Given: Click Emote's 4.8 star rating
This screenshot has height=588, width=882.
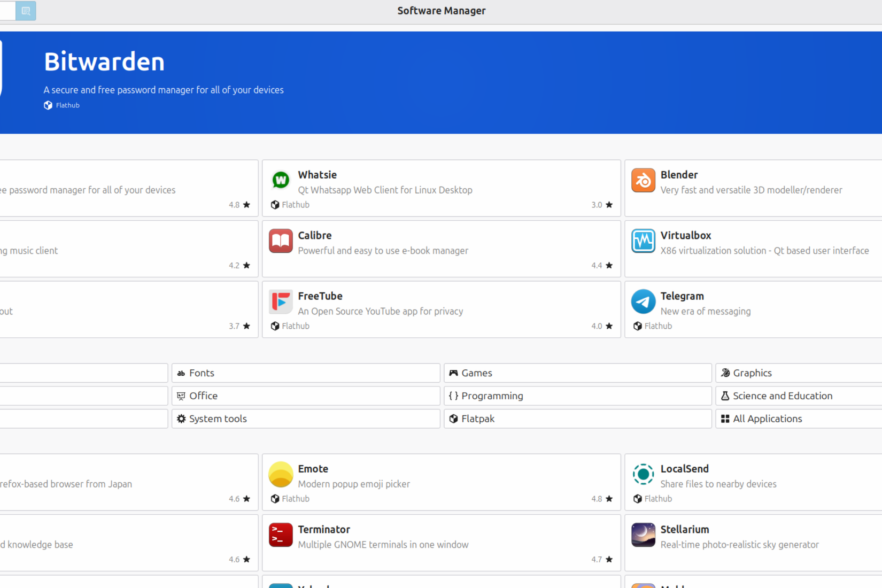Looking at the screenshot, I should [x=602, y=499].
